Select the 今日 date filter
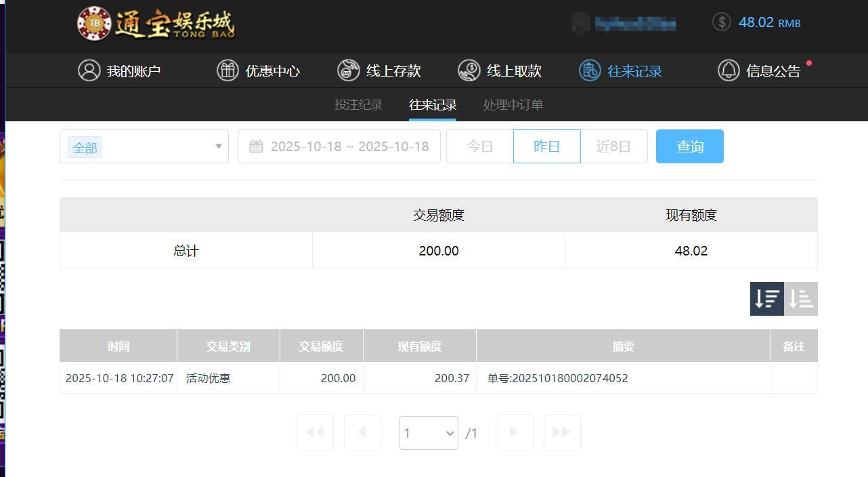The width and height of the screenshot is (868, 477). click(479, 146)
